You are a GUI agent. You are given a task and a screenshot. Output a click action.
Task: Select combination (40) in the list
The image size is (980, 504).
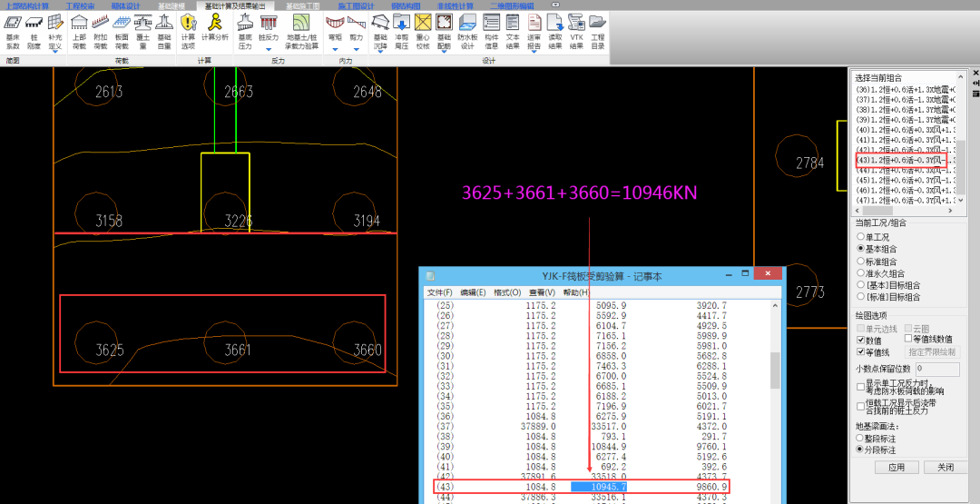pyautogui.click(x=906, y=130)
